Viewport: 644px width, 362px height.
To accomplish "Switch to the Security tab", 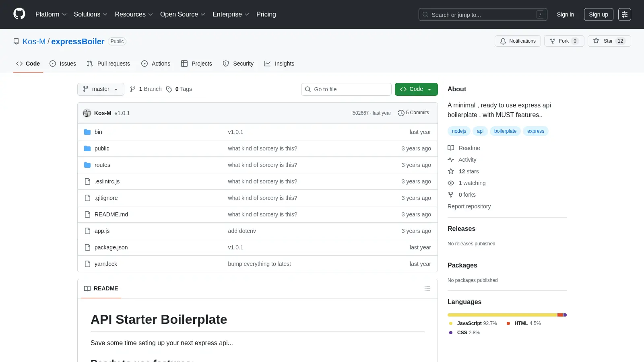I will click(x=238, y=64).
